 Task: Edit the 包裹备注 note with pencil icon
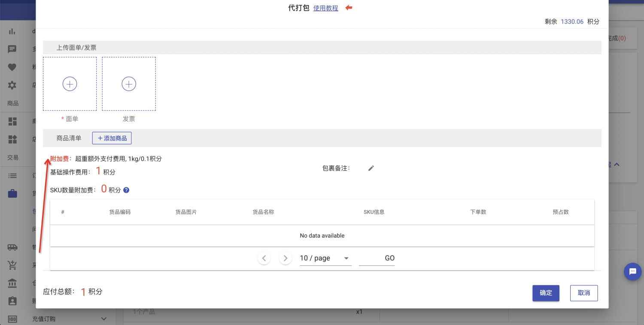click(371, 168)
